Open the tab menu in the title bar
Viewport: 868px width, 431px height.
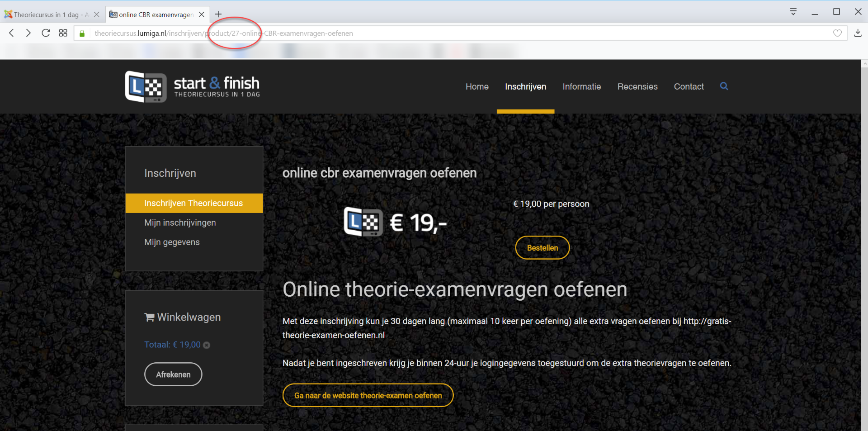tap(793, 12)
